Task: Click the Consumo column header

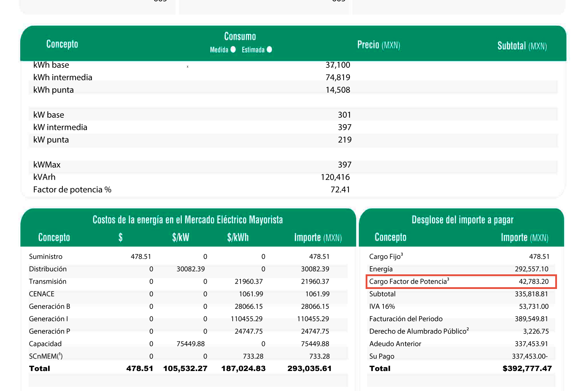Action: 240,36
